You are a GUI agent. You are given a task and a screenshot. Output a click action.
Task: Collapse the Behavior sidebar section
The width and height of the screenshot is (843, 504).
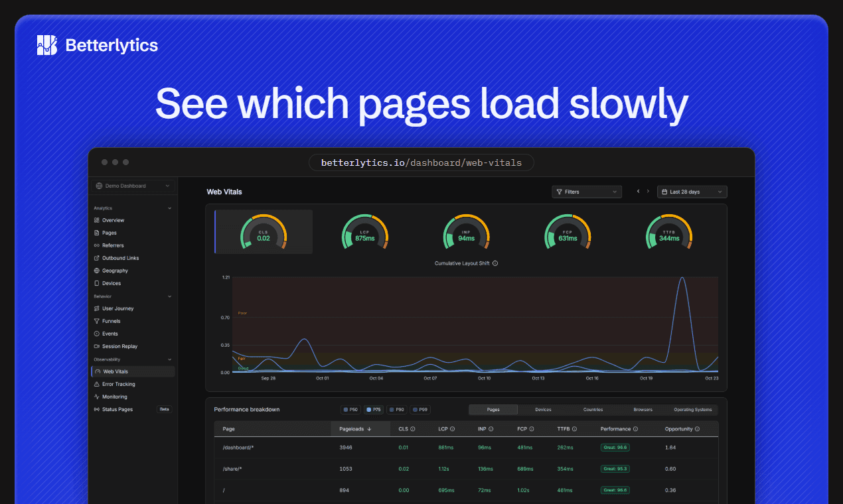pyautogui.click(x=169, y=296)
